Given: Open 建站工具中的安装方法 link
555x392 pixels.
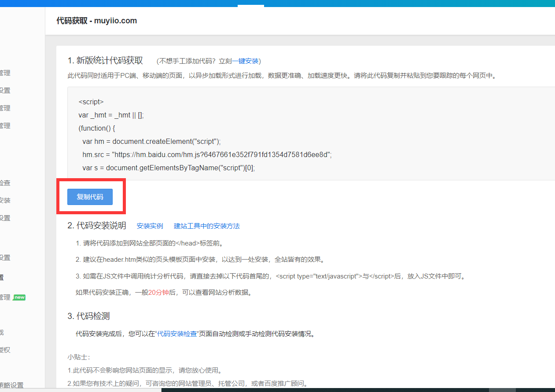Looking at the screenshot, I should (x=207, y=226).
